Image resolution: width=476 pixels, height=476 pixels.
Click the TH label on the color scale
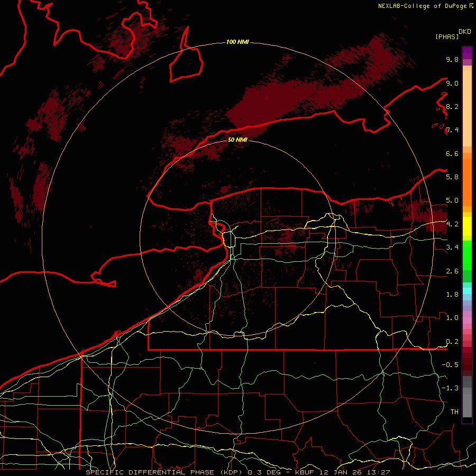click(x=454, y=412)
